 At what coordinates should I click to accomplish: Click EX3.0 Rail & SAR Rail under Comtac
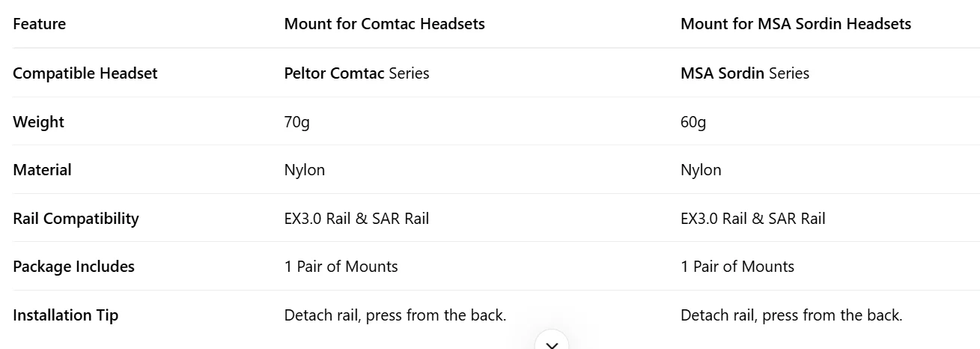pos(356,219)
